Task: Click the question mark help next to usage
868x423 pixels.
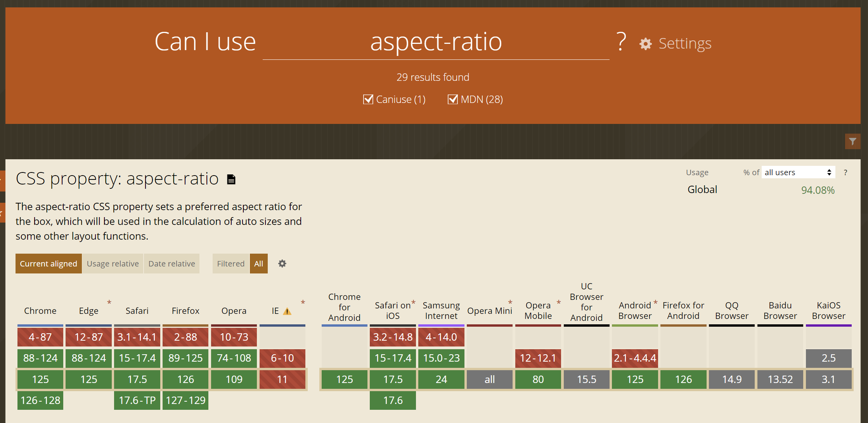Action: click(x=845, y=172)
